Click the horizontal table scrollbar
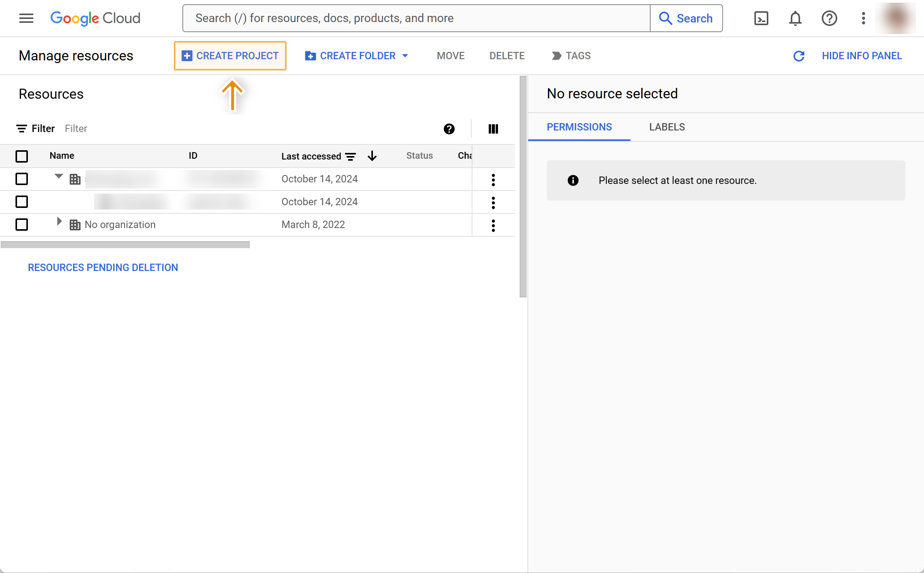Image resolution: width=924 pixels, height=573 pixels. pos(125,245)
